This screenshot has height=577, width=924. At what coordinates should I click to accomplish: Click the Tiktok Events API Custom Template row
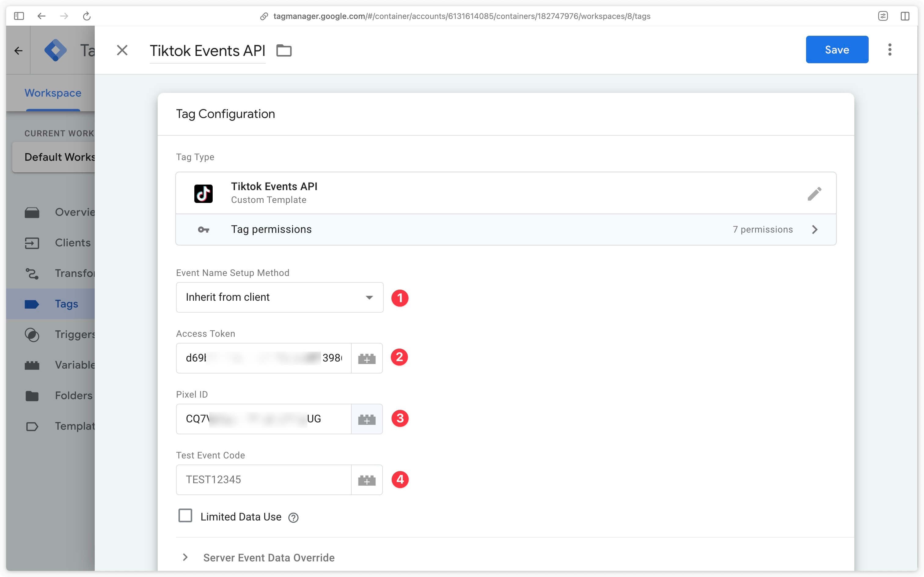tap(506, 193)
